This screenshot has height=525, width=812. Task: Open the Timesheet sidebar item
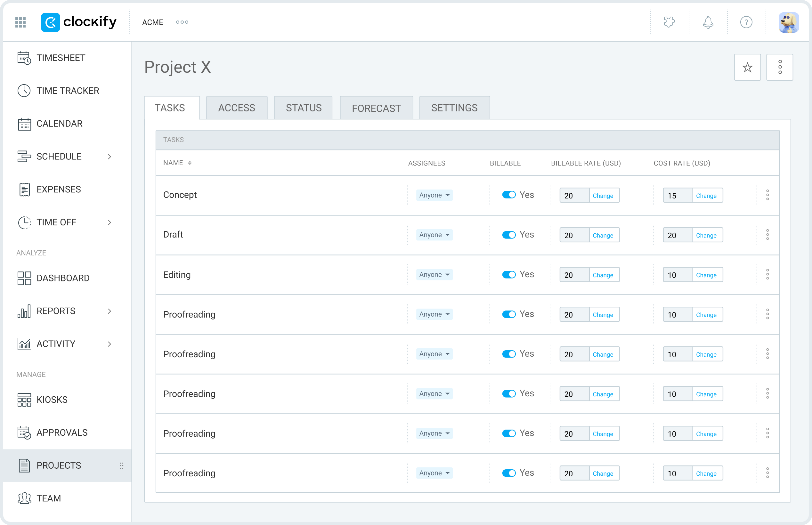click(61, 58)
